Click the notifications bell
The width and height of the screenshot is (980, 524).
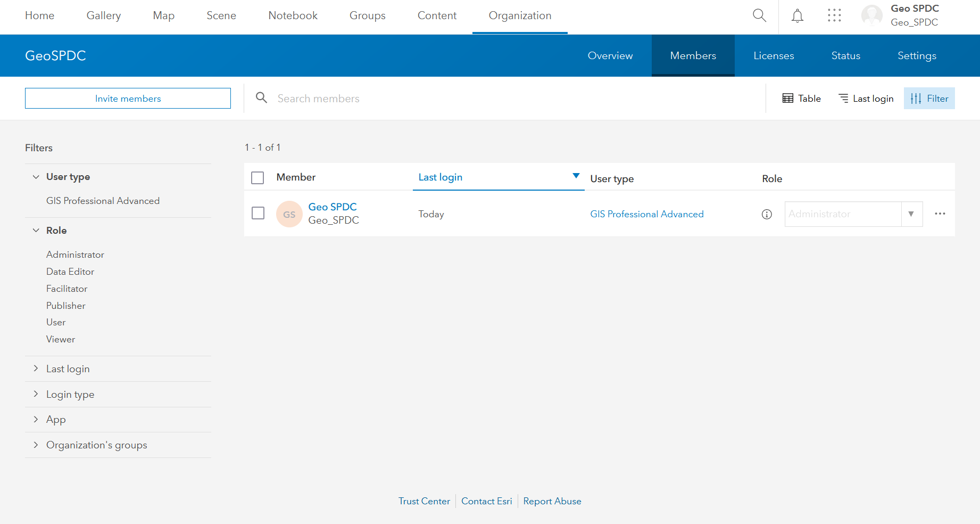coord(797,16)
